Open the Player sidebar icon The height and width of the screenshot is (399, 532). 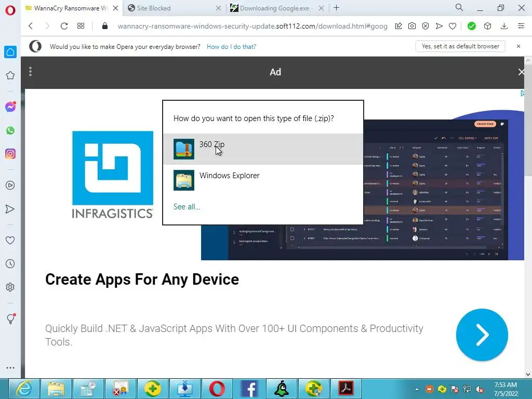[10, 185]
